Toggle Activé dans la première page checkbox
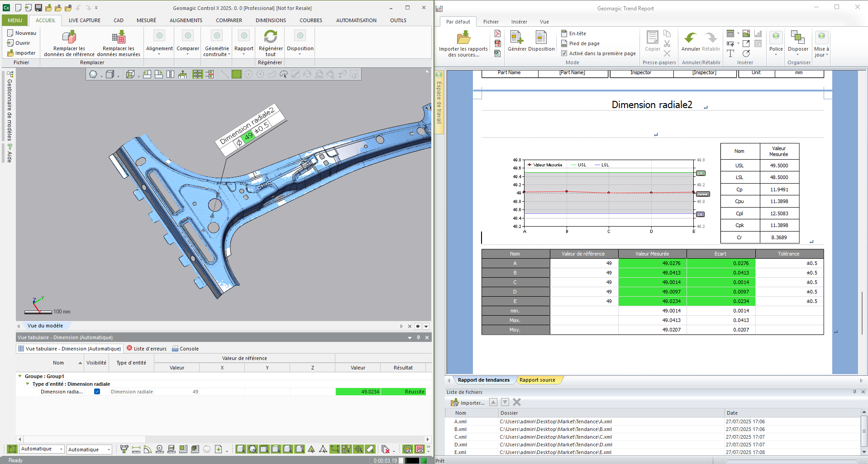The image size is (868, 464). coord(564,53)
